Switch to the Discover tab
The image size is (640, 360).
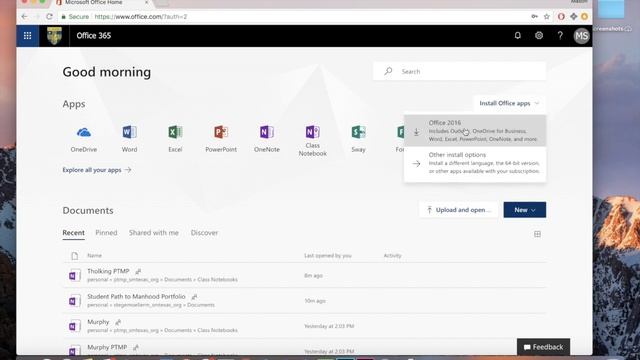click(x=204, y=233)
